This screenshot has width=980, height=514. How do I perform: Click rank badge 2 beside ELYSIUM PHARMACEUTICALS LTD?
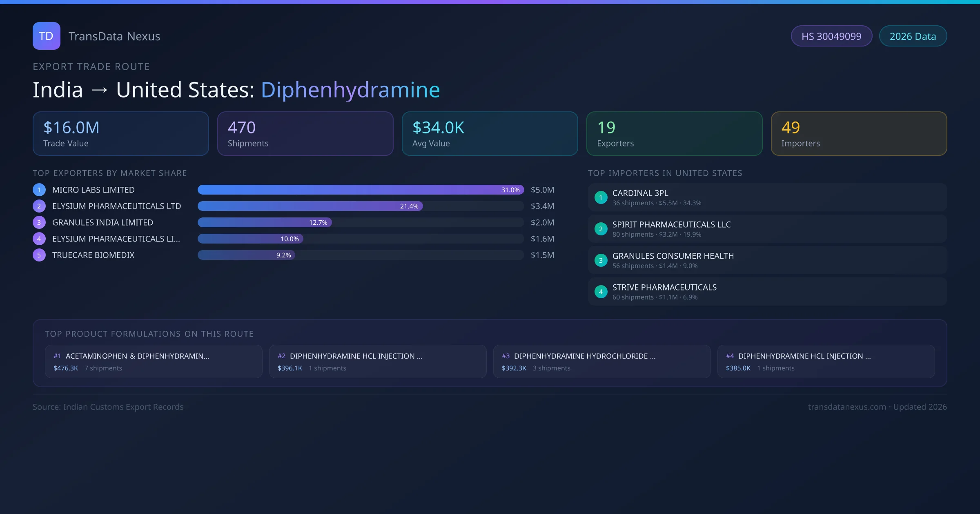coord(39,206)
